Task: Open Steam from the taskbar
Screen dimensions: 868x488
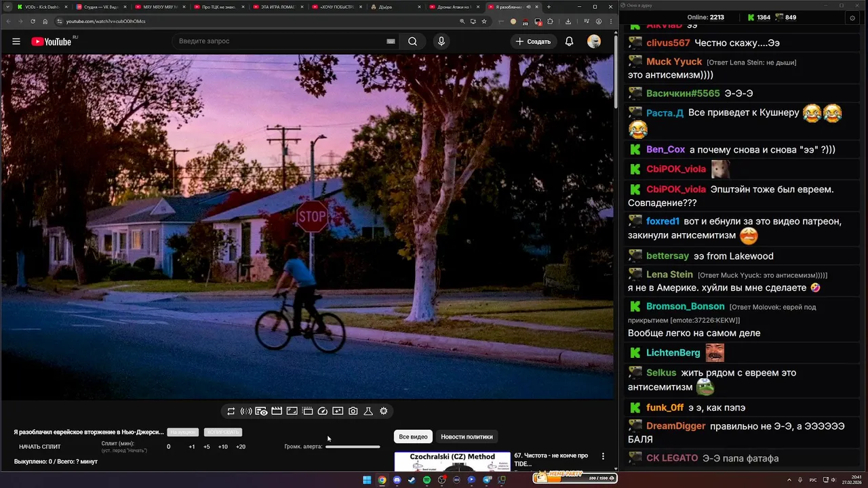Action: click(x=412, y=480)
